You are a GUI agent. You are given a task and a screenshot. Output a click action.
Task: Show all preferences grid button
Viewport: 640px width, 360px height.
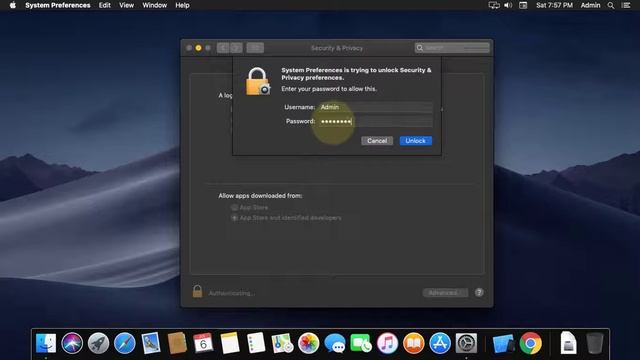(x=255, y=48)
